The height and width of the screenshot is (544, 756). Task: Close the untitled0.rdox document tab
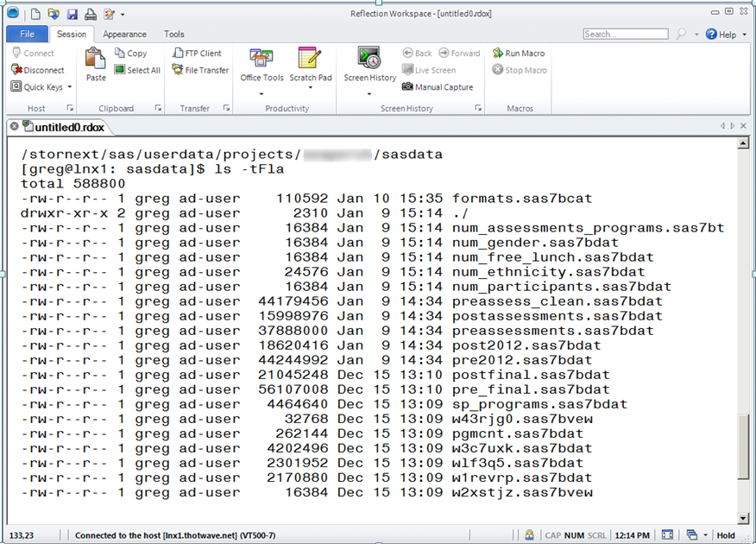pyautogui.click(x=15, y=126)
